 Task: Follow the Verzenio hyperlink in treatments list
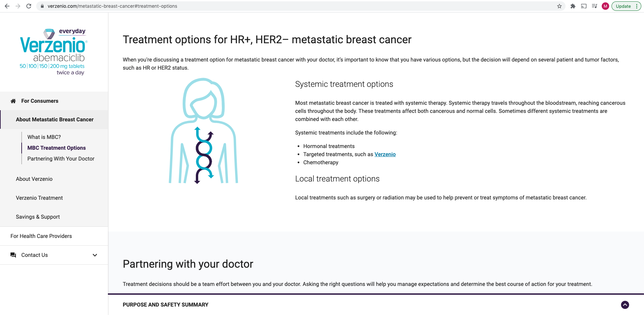(385, 154)
